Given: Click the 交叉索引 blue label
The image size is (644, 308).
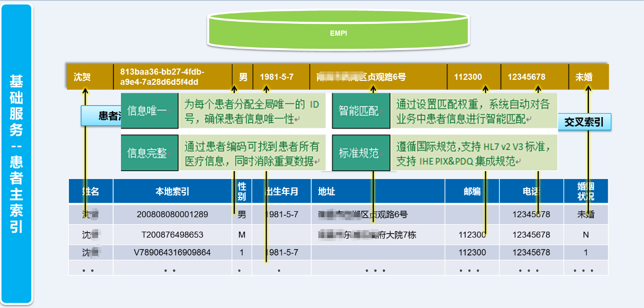Looking at the screenshot, I should (584, 122).
